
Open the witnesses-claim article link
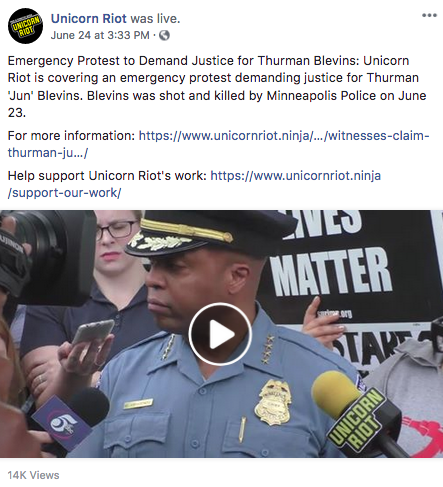[x=218, y=144]
